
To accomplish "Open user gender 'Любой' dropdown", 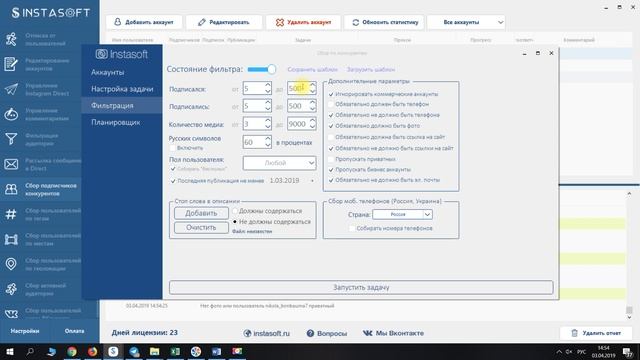I will (279, 163).
